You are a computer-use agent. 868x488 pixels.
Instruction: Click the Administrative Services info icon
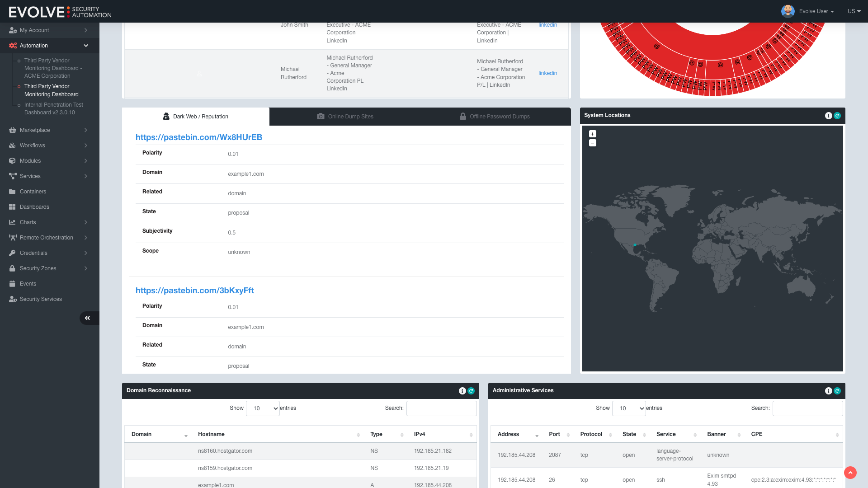(828, 391)
